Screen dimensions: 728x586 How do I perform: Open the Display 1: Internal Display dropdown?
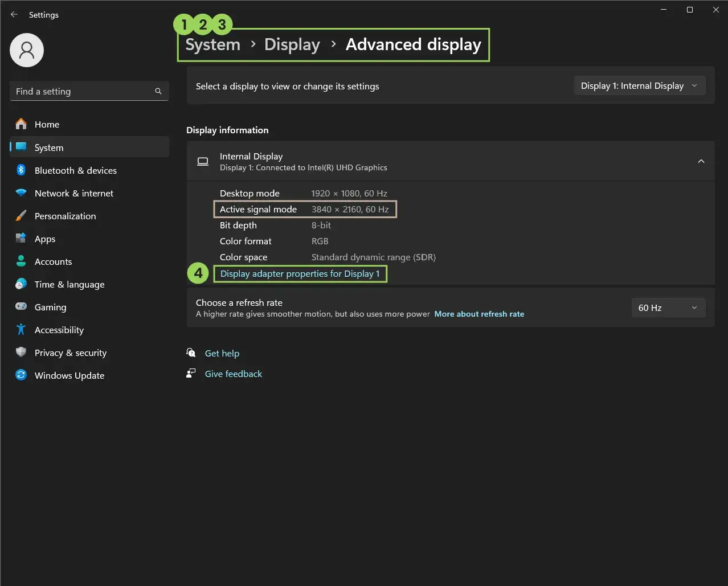coord(640,86)
